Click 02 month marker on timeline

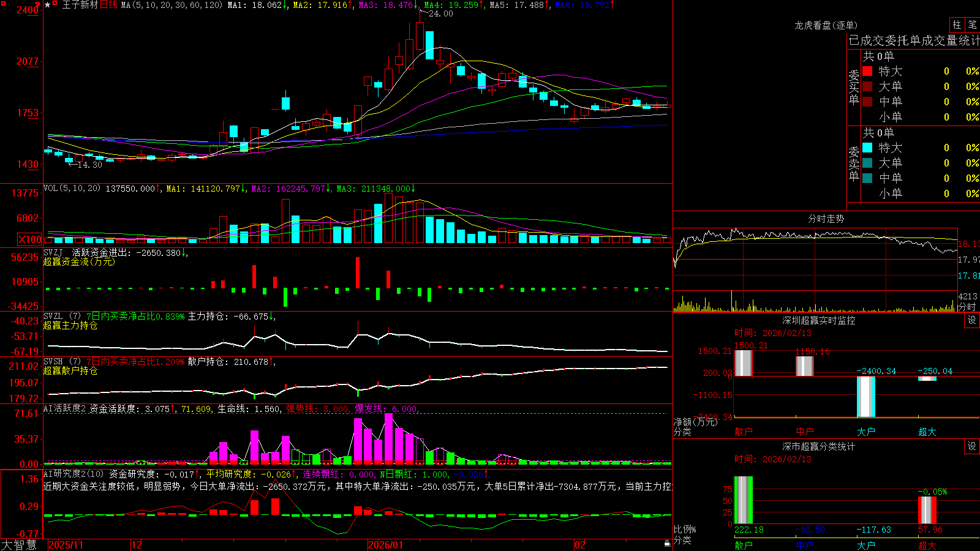click(x=580, y=545)
